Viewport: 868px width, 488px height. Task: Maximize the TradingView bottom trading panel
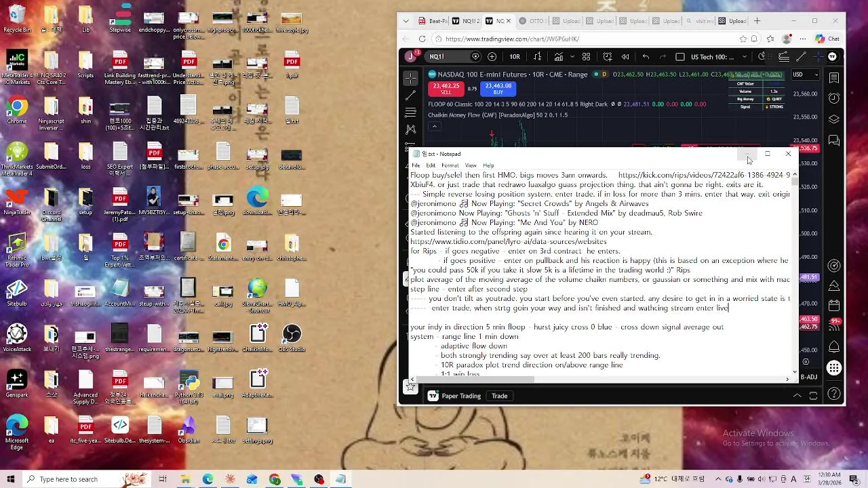point(813,396)
